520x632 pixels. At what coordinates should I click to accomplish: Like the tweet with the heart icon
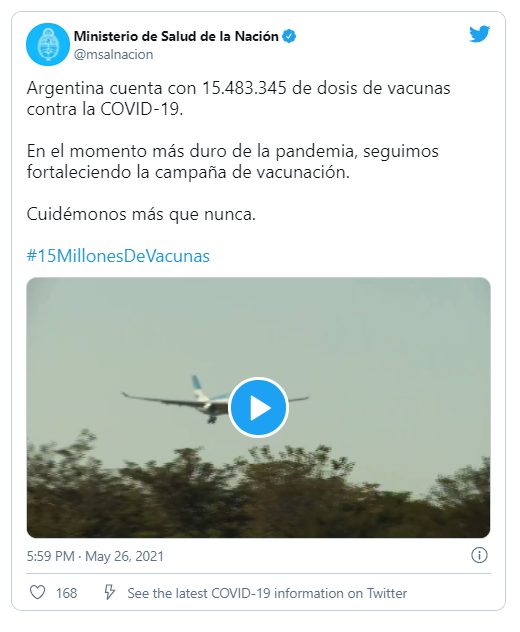(37, 592)
